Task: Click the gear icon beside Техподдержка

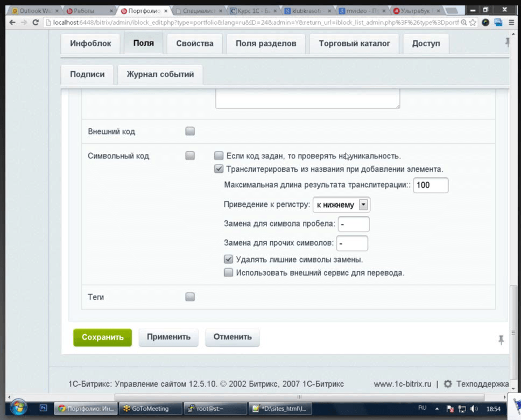Action: tap(448, 384)
